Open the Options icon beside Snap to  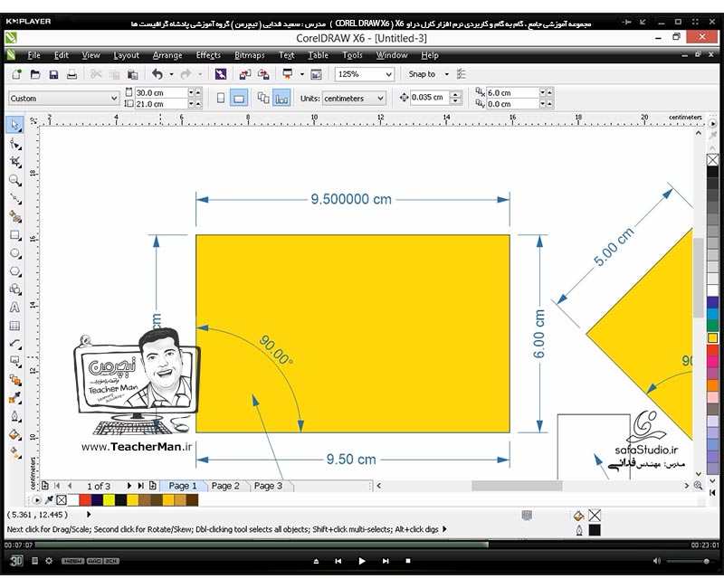tap(461, 74)
